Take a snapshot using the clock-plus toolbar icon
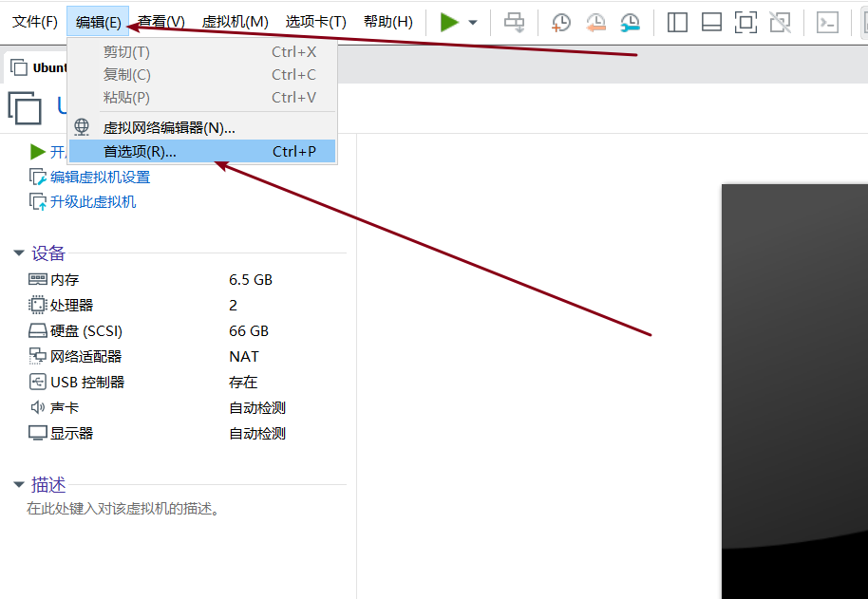This screenshot has width=868, height=599. tap(560, 22)
